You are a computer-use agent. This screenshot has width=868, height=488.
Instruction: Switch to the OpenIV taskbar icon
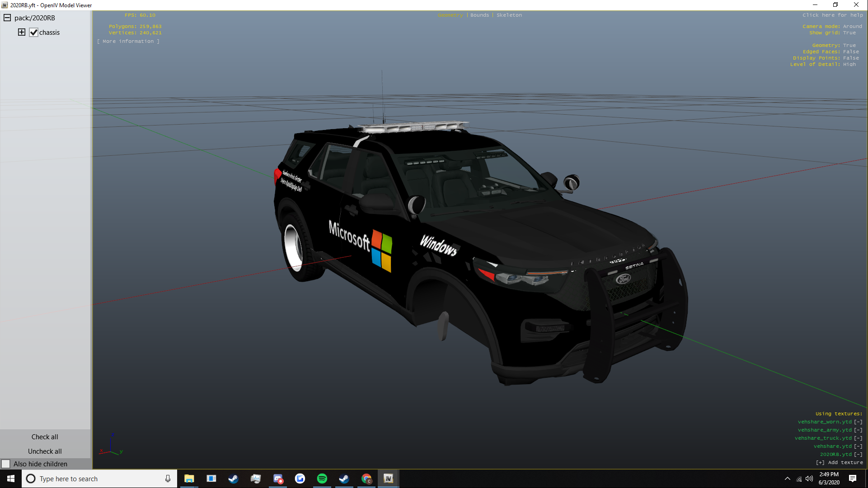point(388,479)
